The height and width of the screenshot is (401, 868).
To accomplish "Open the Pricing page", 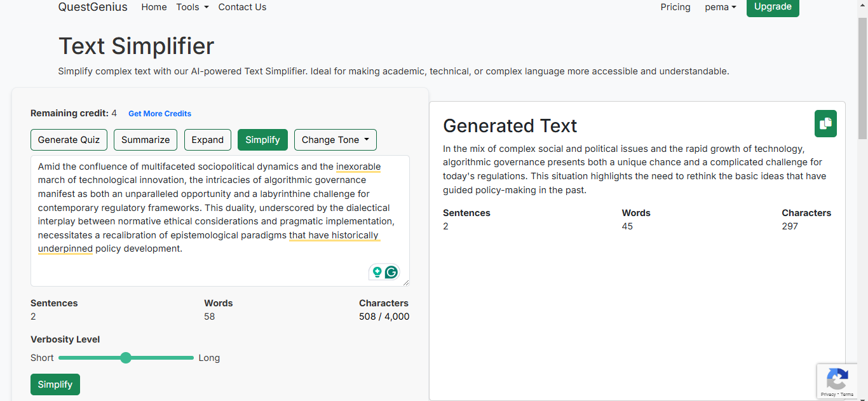I will 675,7.
